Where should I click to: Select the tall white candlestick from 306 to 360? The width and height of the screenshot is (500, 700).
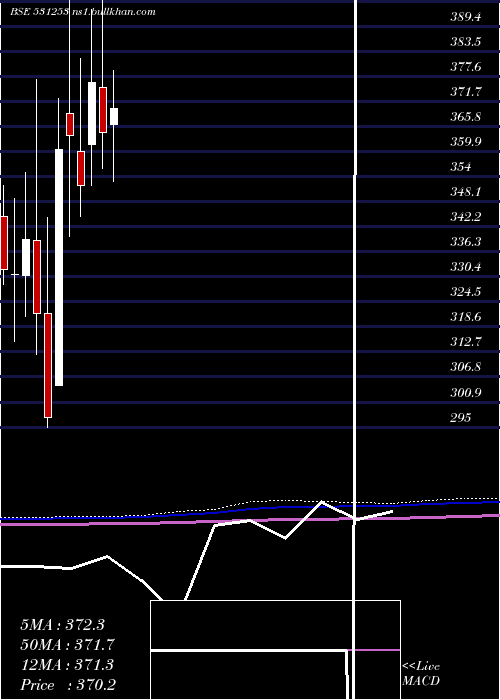click(59, 267)
